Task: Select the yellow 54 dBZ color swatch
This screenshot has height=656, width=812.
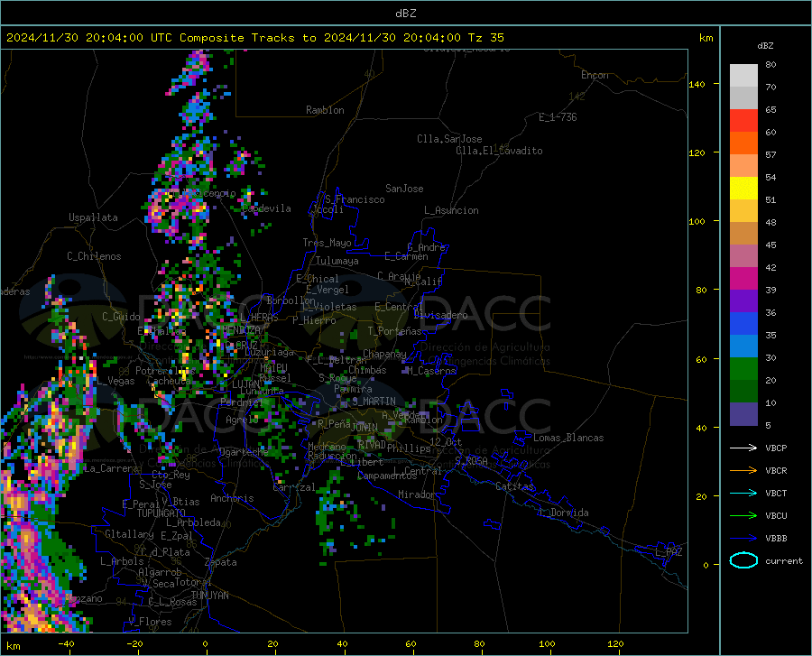Action: (x=743, y=188)
